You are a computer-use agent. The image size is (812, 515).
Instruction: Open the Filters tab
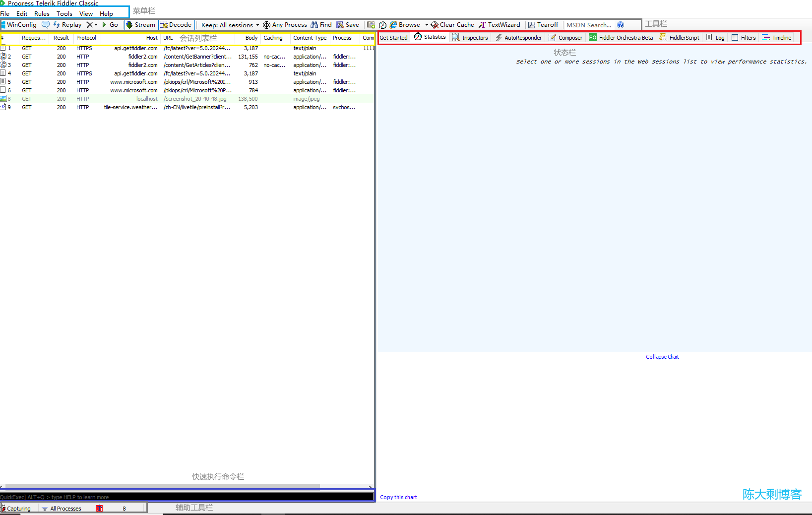744,38
